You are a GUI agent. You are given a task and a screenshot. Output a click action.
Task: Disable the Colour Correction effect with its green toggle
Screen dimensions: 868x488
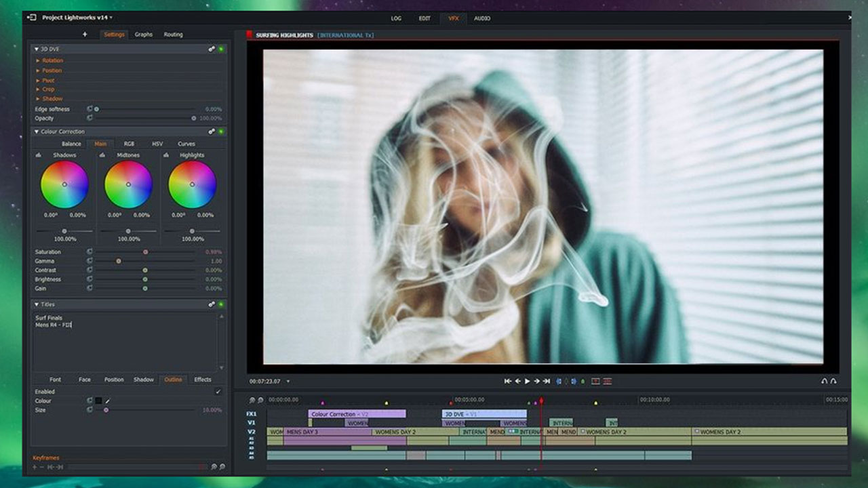click(222, 131)
